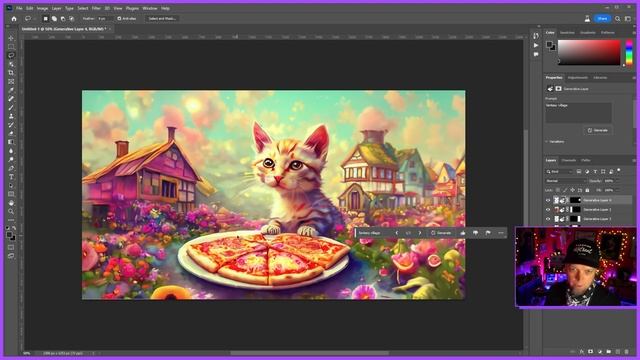Open the Window menu
The height and width of the screenshot is (360, 640).
click(150, 8)
